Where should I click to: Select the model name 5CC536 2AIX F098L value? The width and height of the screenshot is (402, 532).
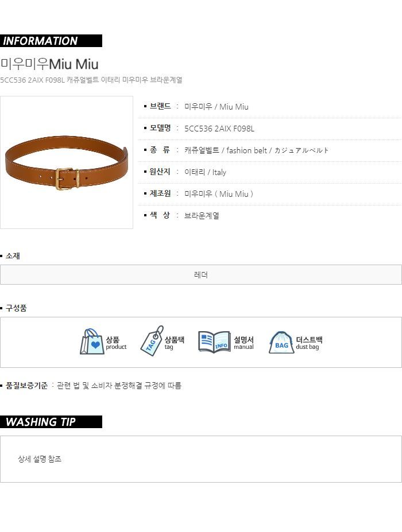coord(219,129)
